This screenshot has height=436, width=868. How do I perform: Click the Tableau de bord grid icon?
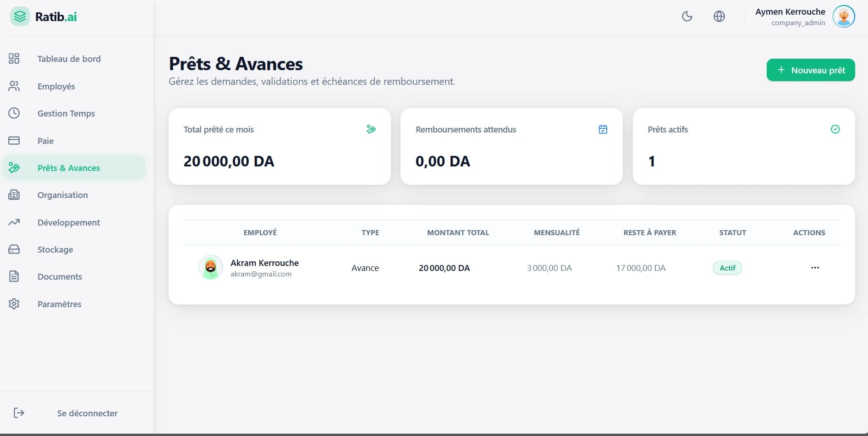[14, 59]
